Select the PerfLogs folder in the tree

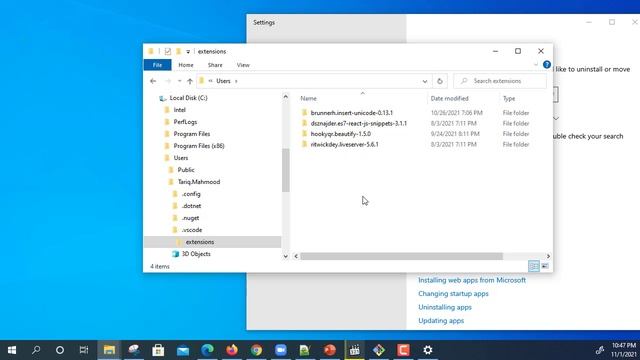[185, 122]
